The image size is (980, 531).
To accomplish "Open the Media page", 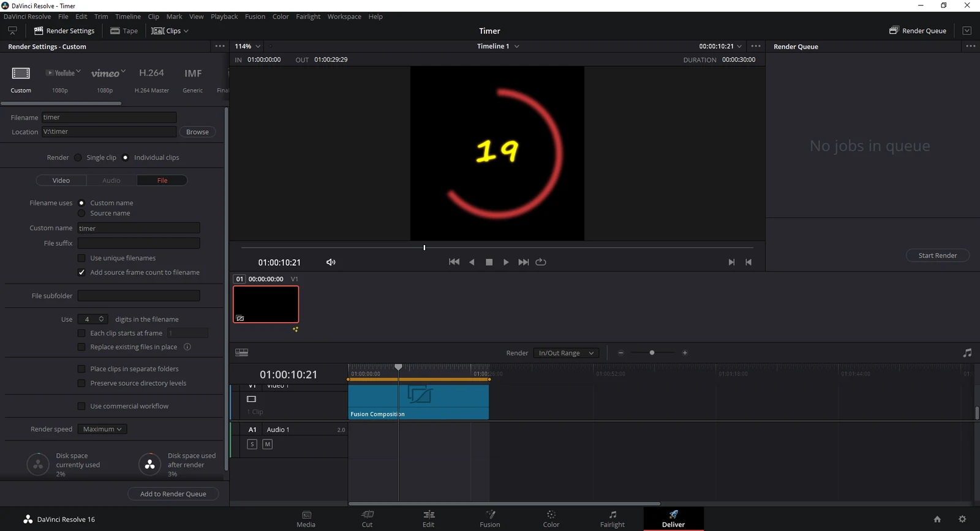I will [306, 519].
